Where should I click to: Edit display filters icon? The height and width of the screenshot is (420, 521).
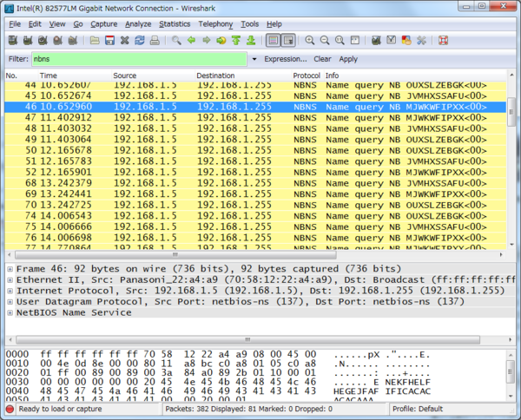click(x=392, y=41)
